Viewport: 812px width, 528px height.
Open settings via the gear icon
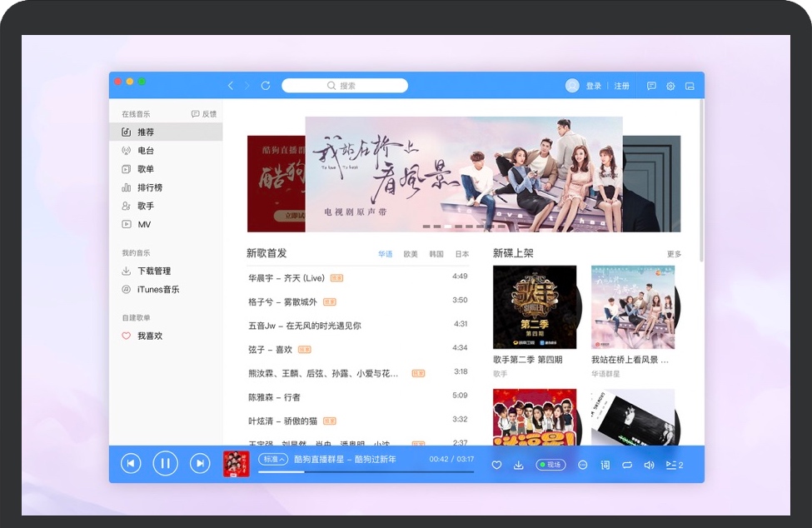point(670,86)
